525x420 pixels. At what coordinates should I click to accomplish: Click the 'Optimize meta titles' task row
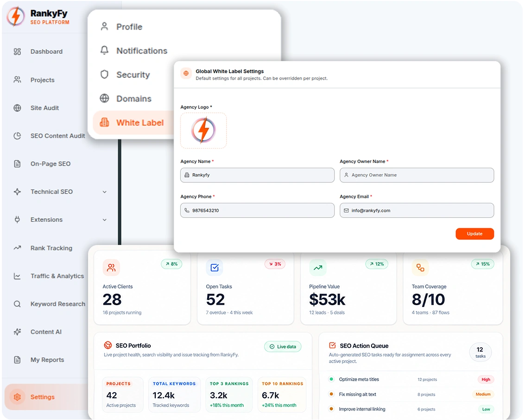coord(411,379)
